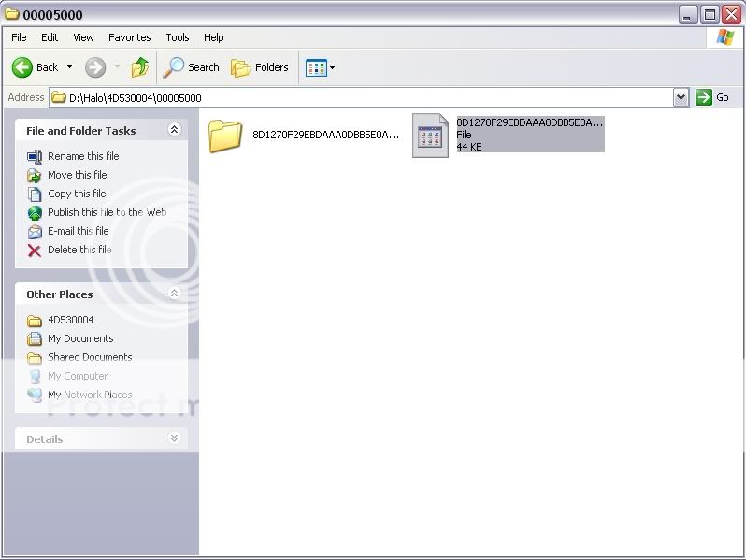Open the Views dropdown in toolbar

[320, 67]
